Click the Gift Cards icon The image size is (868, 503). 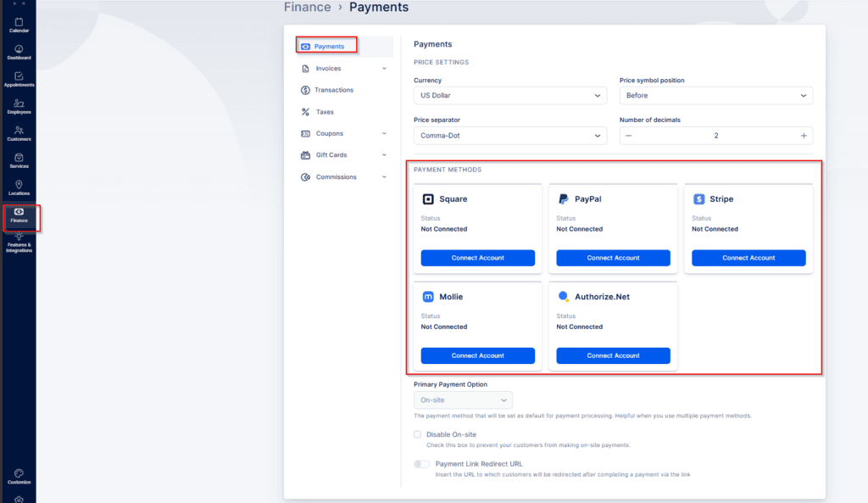click(x=305, y=155)
